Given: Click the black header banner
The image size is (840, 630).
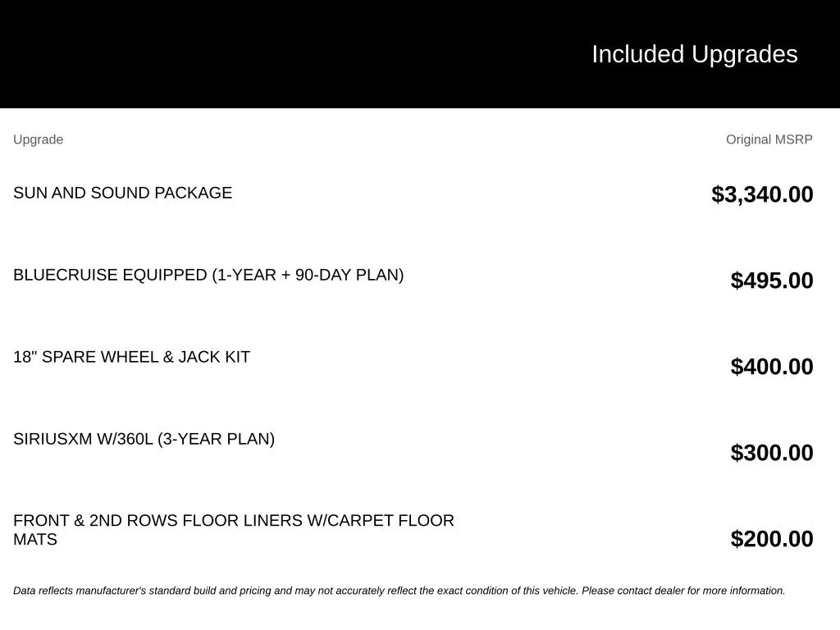Looking at the screenshot, I should coord(420,54).
